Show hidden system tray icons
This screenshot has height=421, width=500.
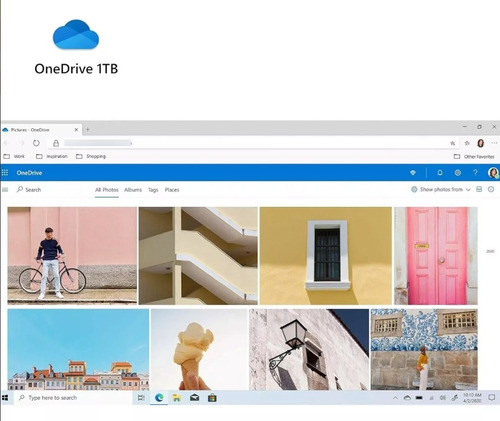(x=395, y=398)
